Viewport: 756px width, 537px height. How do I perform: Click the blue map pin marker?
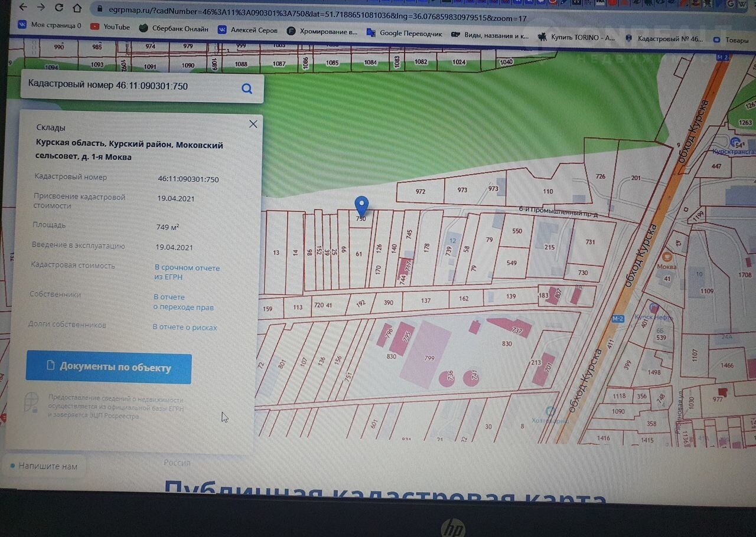coord(361,207)
